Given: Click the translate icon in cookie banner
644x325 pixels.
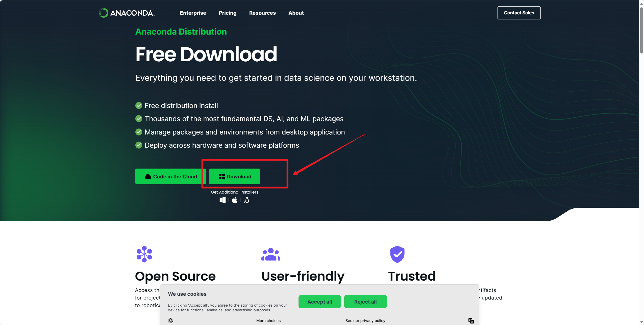Looking at the screenshot, I should click(x=471, y=320).
